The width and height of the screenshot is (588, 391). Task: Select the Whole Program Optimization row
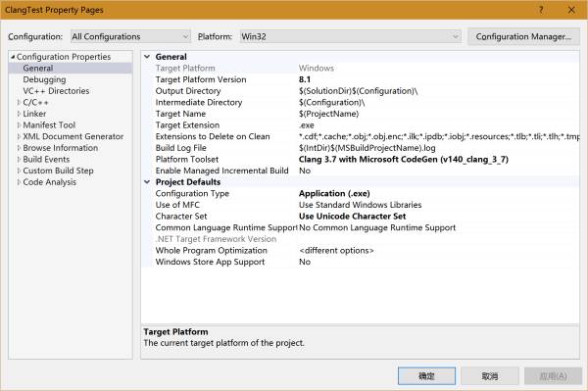point(361,251)
